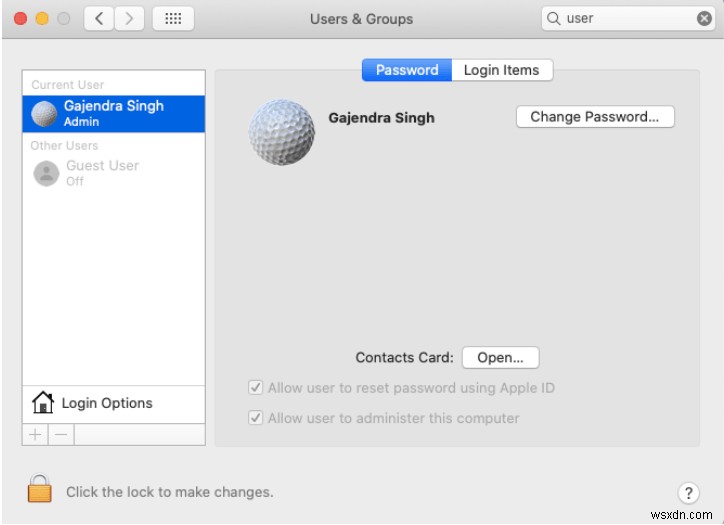
Task: Click Gajendra Singh's small sidebar avatar
Action: click(44, 114)
